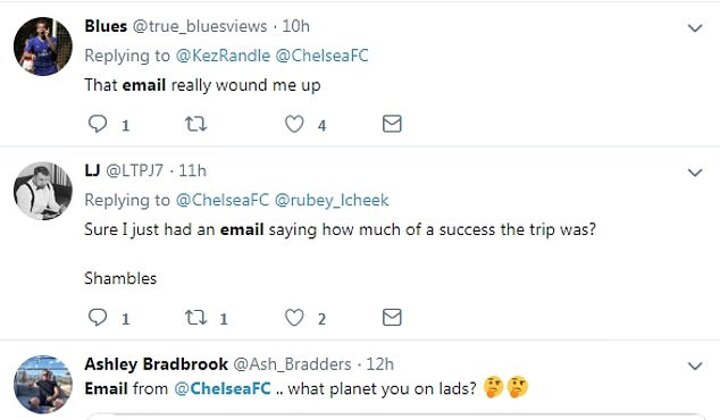Retweet LJ's Shambles tweet
The height and width of the screenshot is (420, 720).
(195, 318)
